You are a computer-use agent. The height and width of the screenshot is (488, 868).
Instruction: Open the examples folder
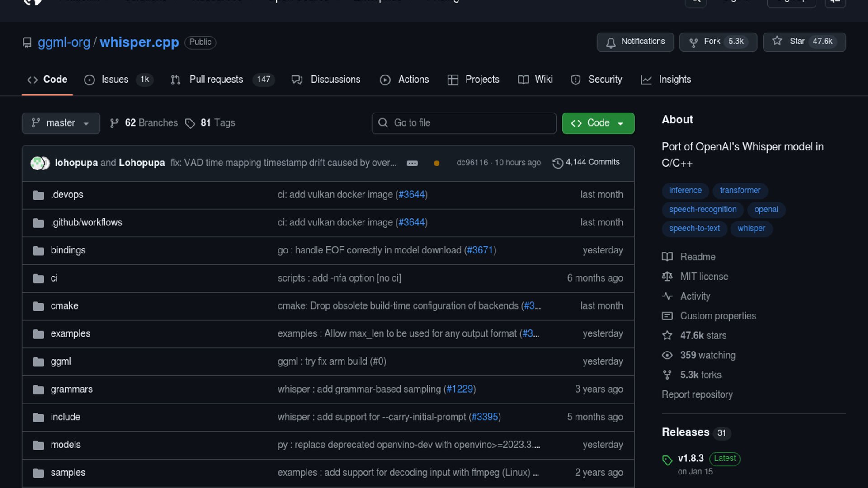70,333
